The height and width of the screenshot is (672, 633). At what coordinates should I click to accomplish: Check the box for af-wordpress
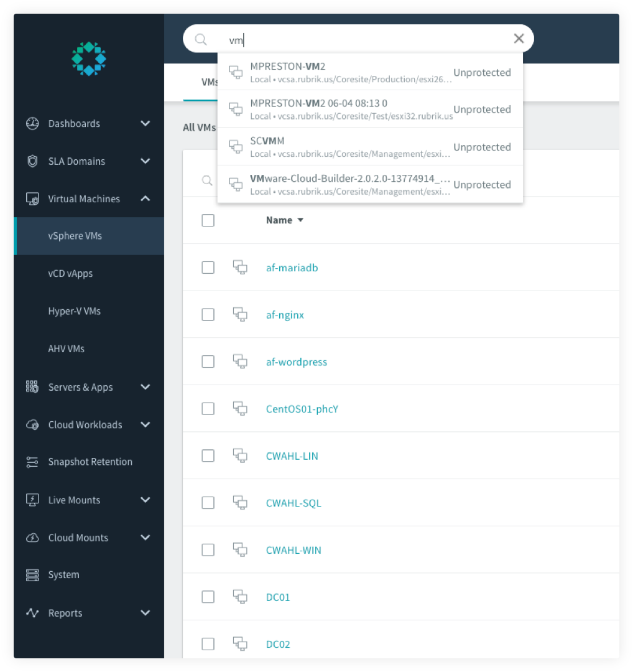pyautogui.click(x=208, y=362)
